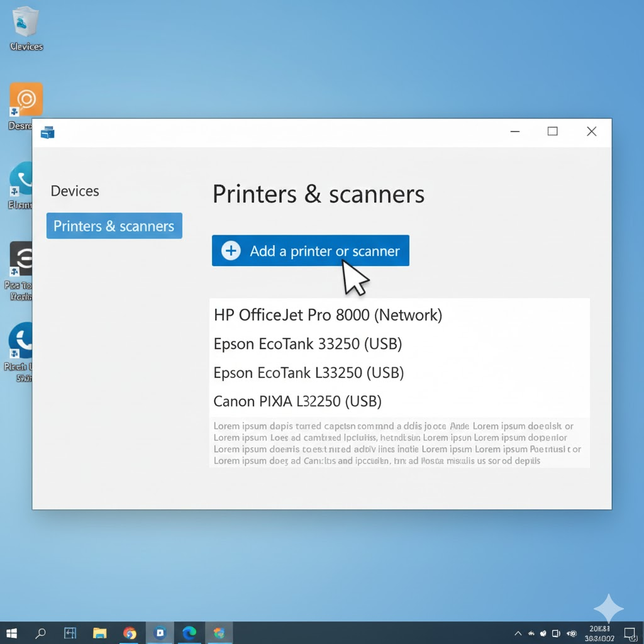Image resolution: width=644 pixels, height=644 pixels.
Task: Click the plus icon on the Add button
Action: coord(231,251)
